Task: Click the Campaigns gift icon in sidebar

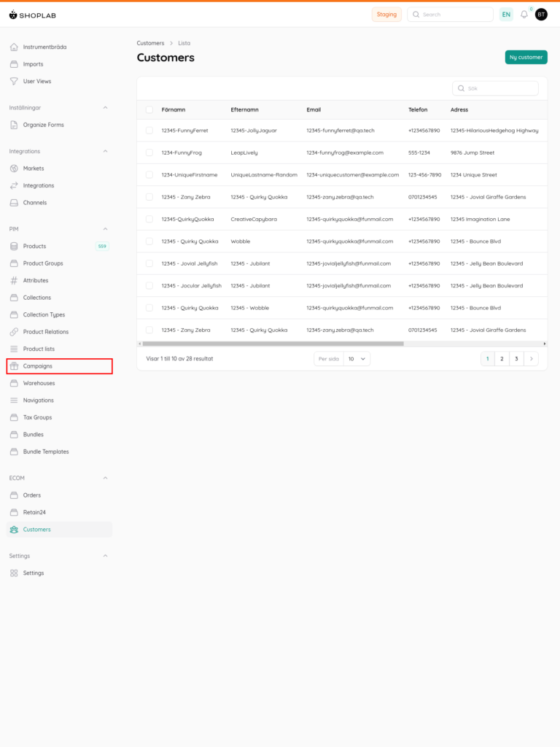Action: pyautogui.click(x=14, y=366)
